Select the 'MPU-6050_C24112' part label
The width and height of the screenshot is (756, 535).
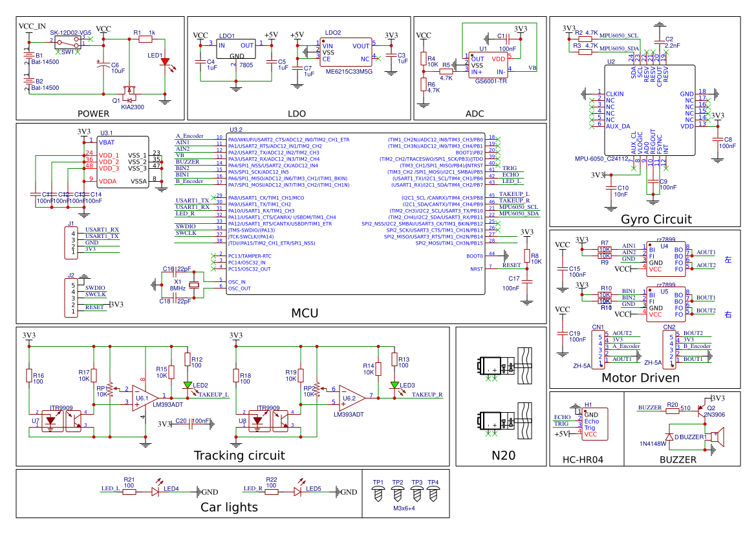(x=601, y=158)
